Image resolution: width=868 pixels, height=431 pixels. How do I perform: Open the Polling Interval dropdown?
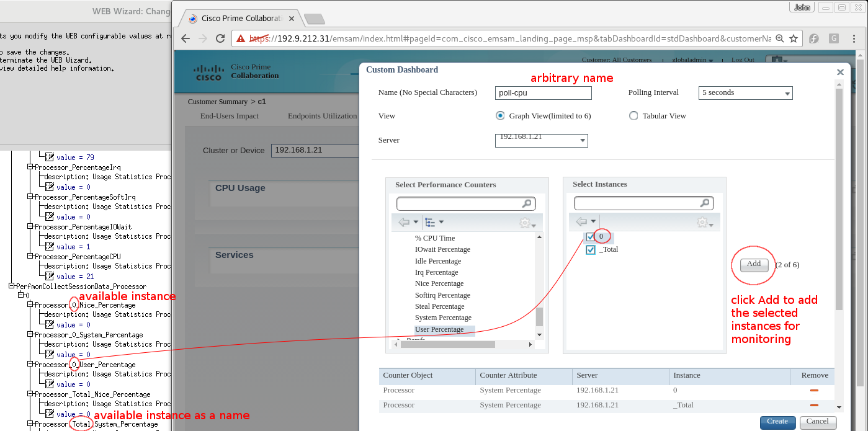pos(746,93)
